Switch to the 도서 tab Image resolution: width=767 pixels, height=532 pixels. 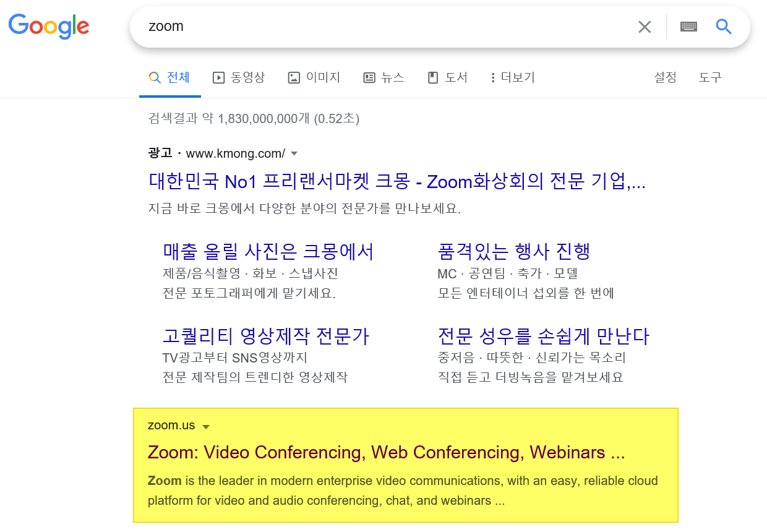(448, 78)
